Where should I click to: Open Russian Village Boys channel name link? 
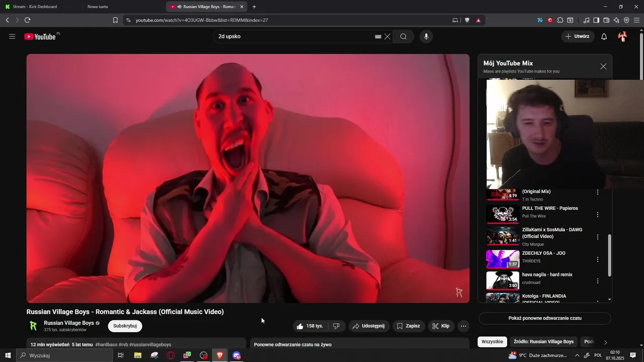coord(69,323)
